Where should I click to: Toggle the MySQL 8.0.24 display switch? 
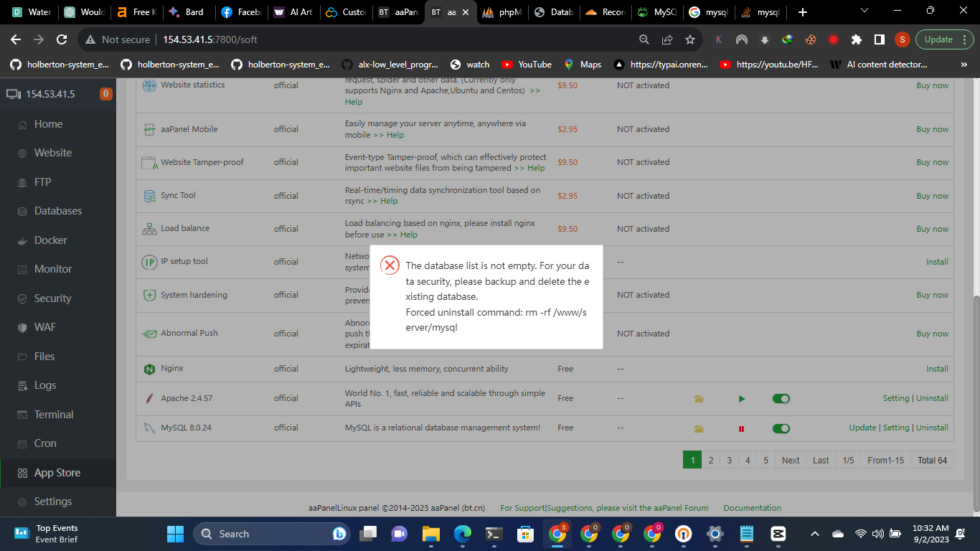[x=781, y=428]
